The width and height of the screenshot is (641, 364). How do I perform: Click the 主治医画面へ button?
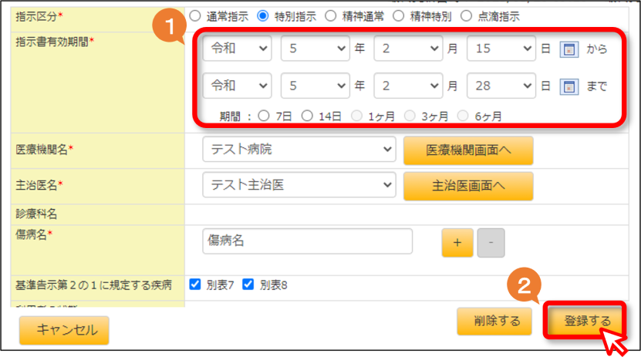tap(468, 186)
